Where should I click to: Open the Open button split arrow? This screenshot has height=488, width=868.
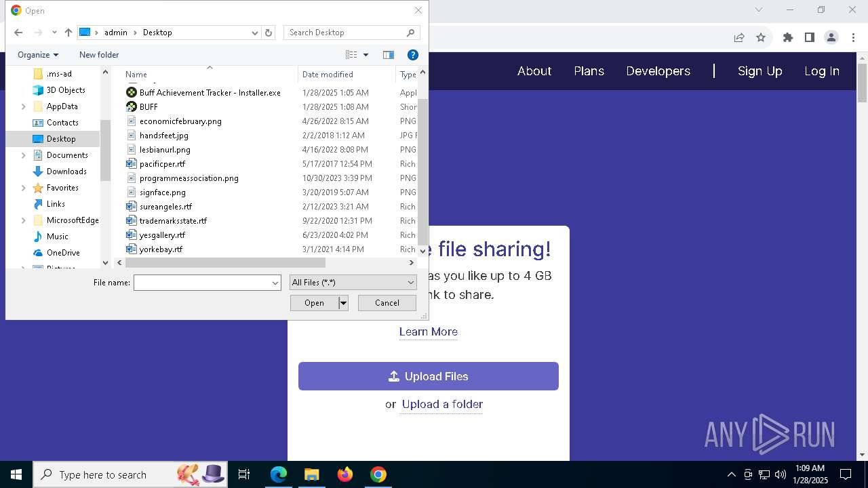point(343,303)
